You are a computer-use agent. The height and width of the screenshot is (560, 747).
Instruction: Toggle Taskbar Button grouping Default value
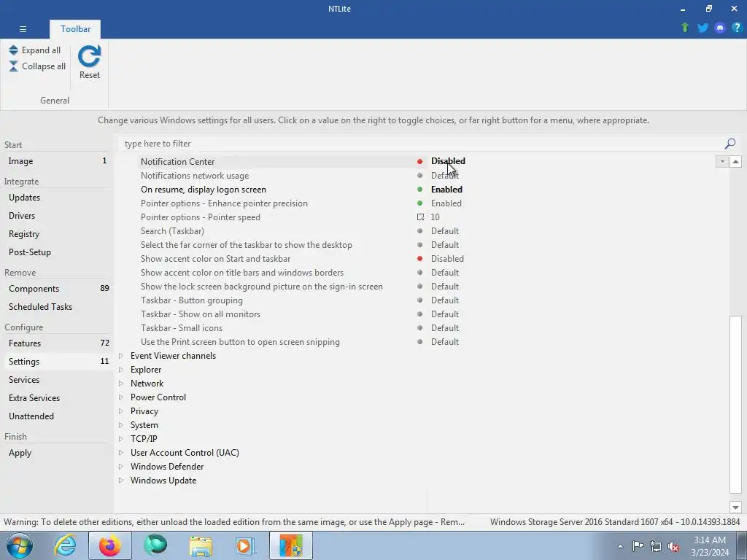pos(444,300)
